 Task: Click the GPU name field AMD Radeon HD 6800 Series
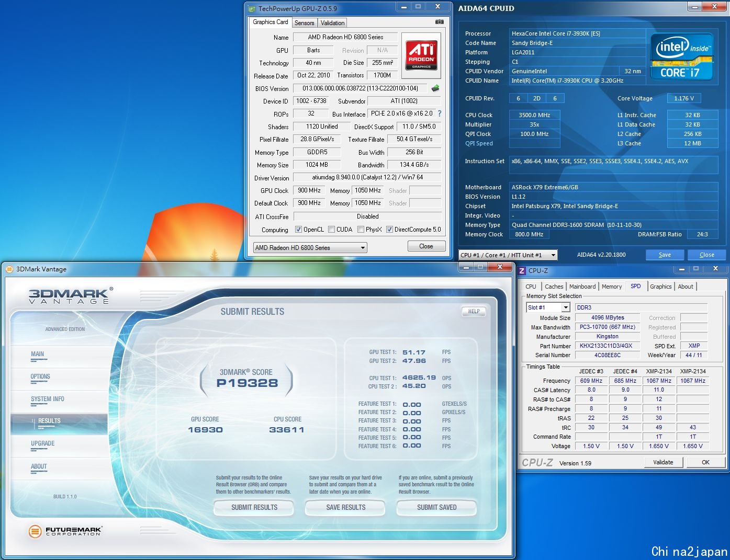pos(345,37)
